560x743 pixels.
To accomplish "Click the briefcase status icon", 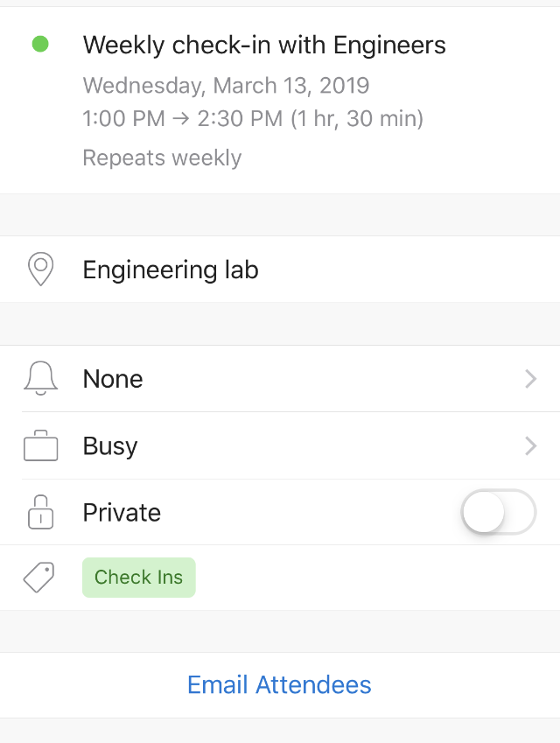I will 39,445.
